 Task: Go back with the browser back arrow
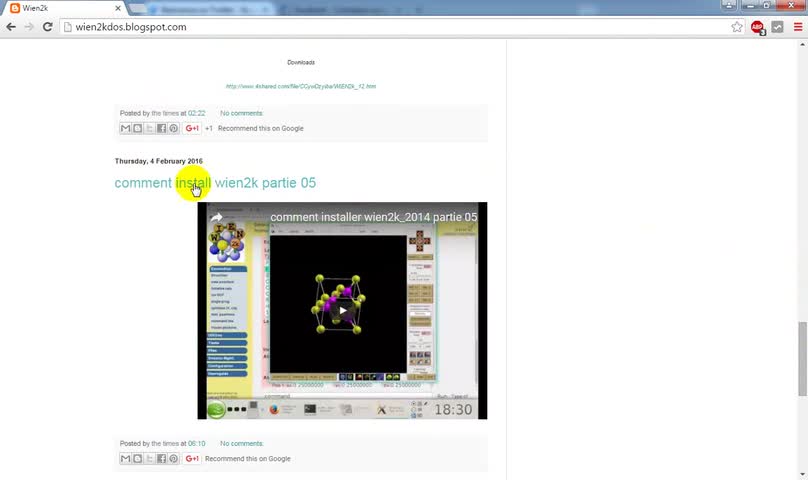(x=11, y=27)
